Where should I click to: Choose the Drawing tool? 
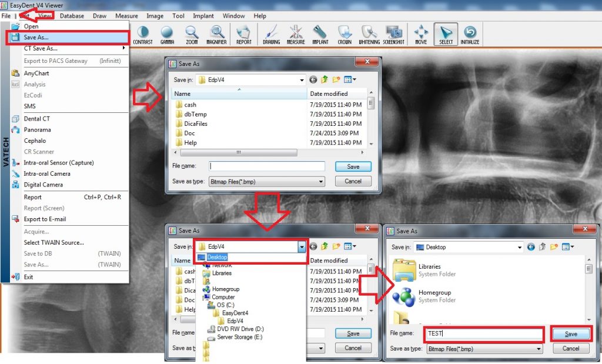(272, 35)
